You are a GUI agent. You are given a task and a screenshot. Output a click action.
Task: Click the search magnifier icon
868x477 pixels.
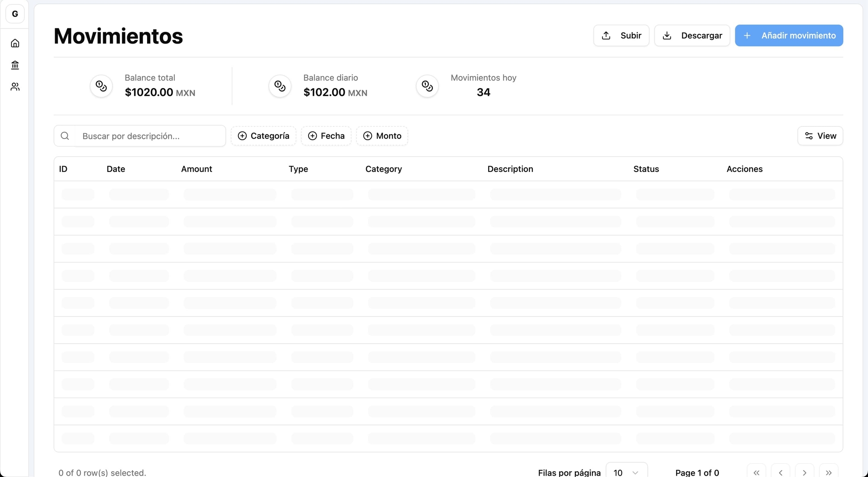click(65, 136)
